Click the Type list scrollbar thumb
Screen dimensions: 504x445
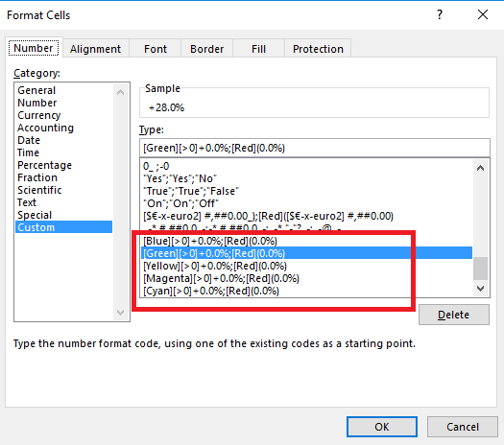(x=481, y=269)
